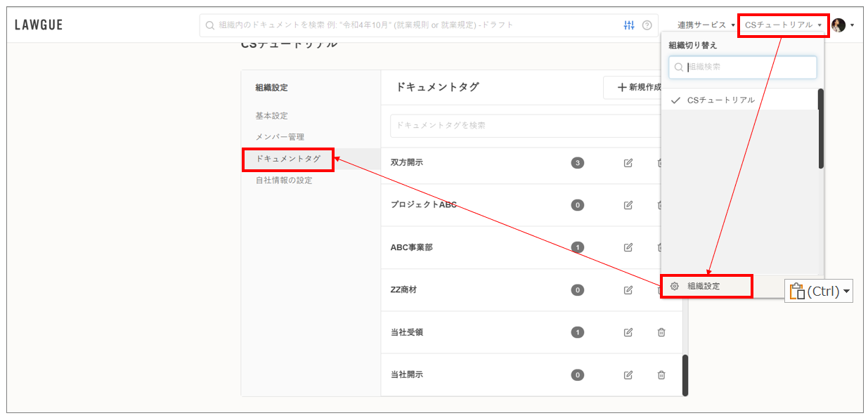Select the checked CSチュートリアル organization
This screenshot has height=418, width=868.
click(720, 100)
